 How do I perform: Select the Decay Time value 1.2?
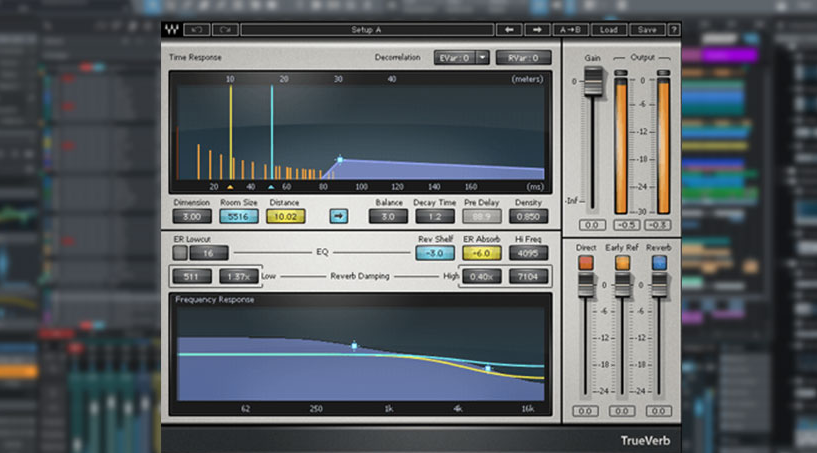click(x=435, y=216)
